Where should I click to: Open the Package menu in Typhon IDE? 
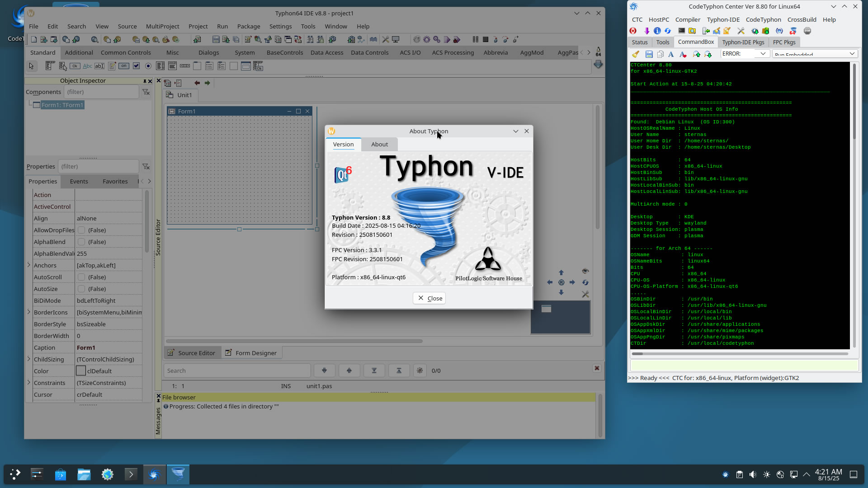click(x=249, y=26)
